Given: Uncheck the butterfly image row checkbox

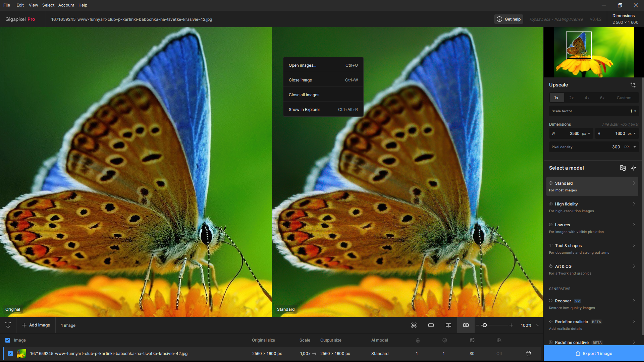Looking at the screenshot, I should [10, 354].
